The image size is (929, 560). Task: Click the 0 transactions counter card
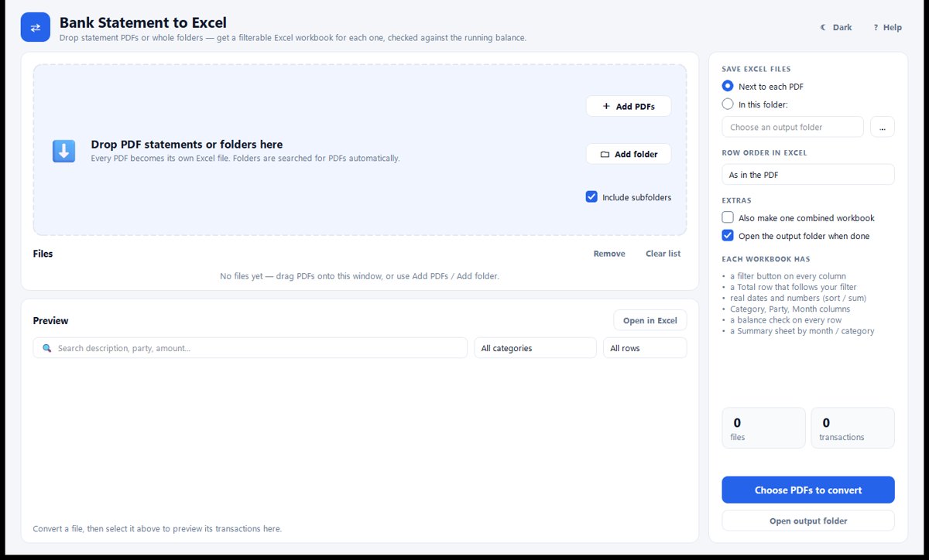click(853, 428)
